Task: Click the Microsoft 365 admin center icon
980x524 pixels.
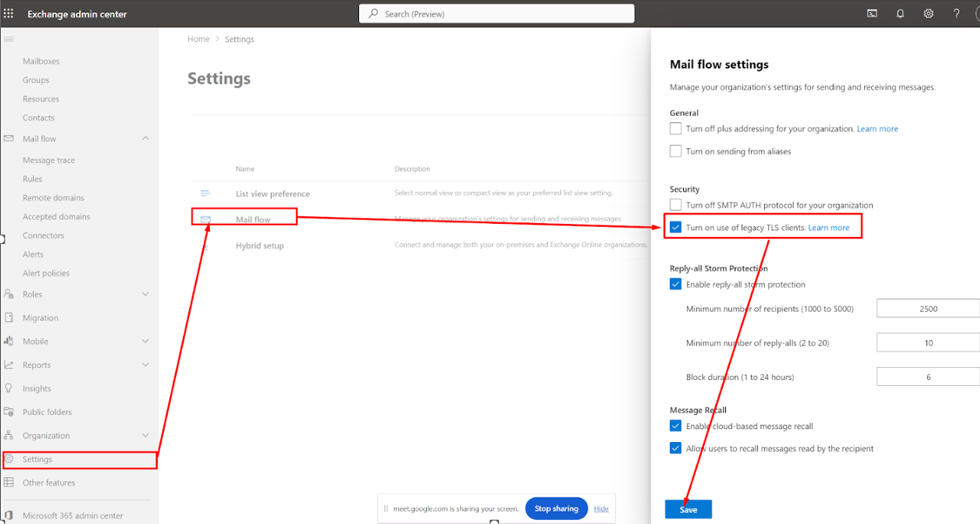Action: pyautogui.click(x=9, y=516)
